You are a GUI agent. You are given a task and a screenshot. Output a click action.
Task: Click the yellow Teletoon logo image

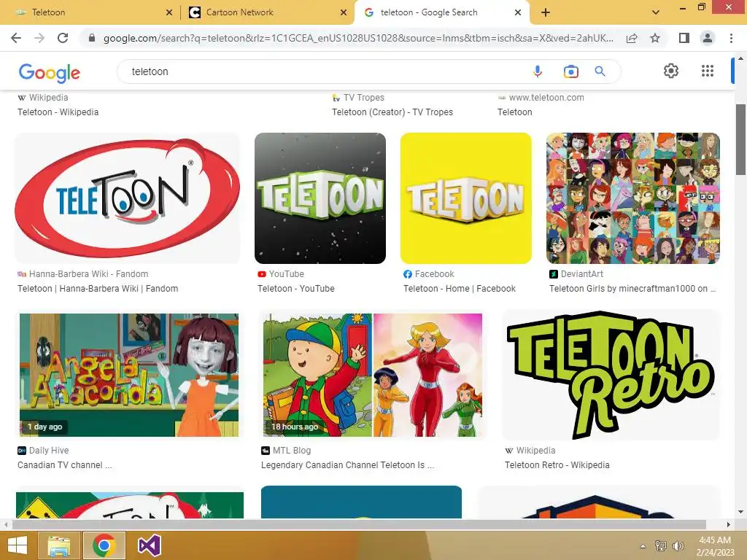pyautogui.click(x=466, y=198)
